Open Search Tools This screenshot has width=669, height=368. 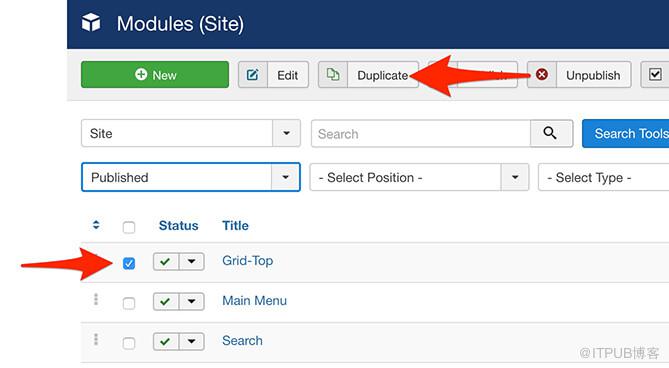(625, 133)
